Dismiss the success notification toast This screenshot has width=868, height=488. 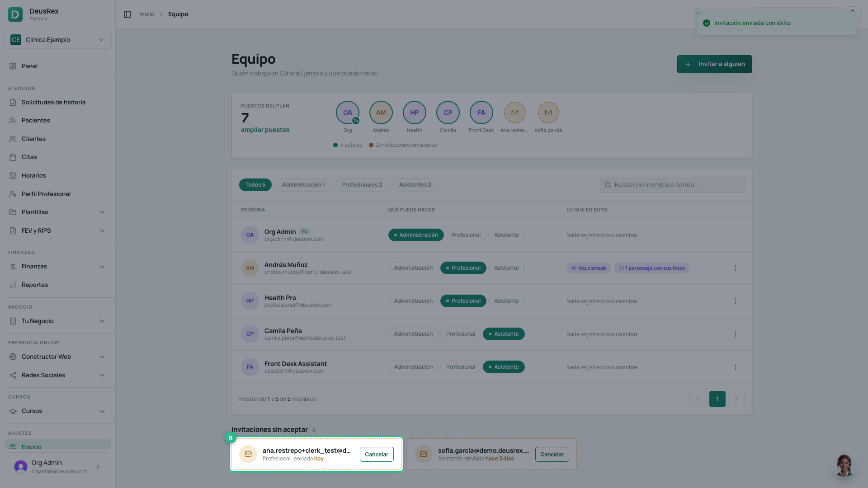click(x=698, y=13)
